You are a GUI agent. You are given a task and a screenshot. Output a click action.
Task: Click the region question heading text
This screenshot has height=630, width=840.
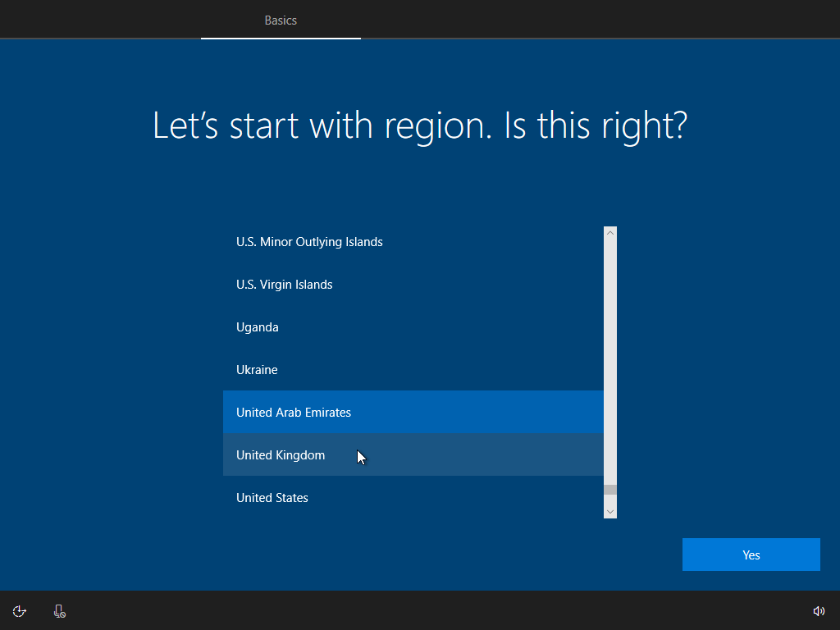pyautogui.click(x=419, y=126)
